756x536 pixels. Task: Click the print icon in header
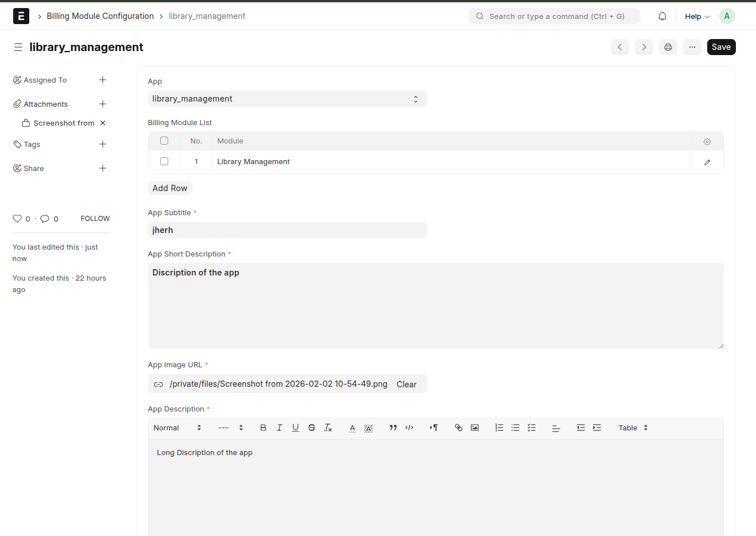(x=668, y=47)
